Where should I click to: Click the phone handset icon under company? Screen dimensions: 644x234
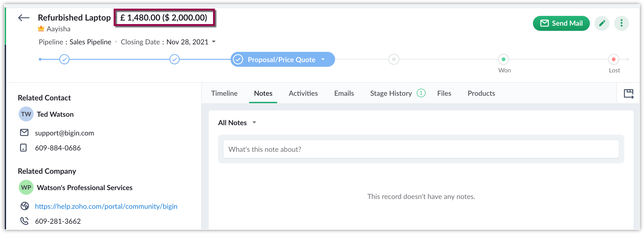coord(24,221)
